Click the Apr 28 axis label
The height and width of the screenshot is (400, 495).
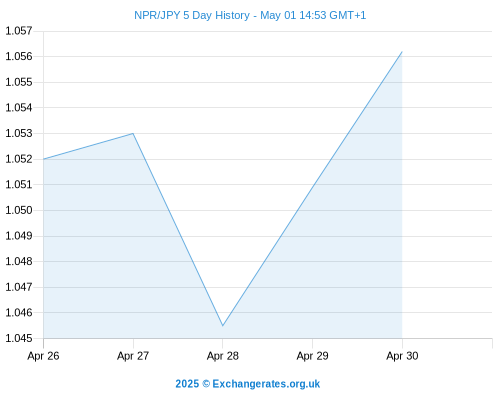223,356
